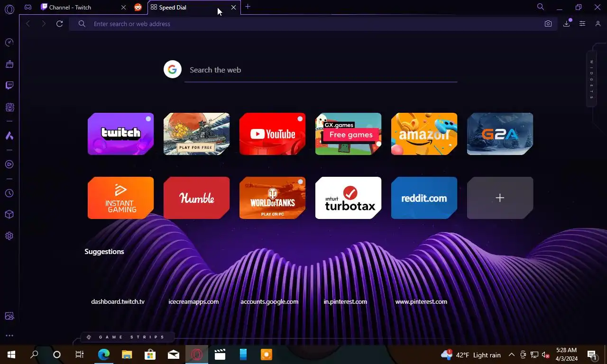Image resolution: width=607 pixels, height=364 pixels.
Task: Open the Twitch speed dial tile
Action: (x=121, y=134)
